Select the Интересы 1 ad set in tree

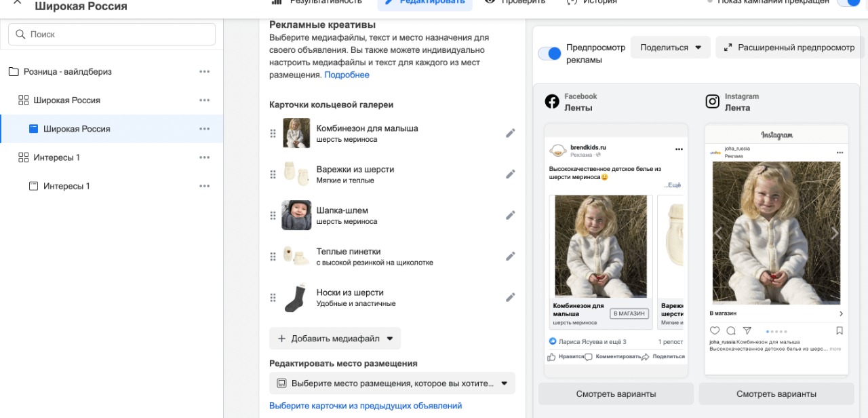tap(57, 157)
